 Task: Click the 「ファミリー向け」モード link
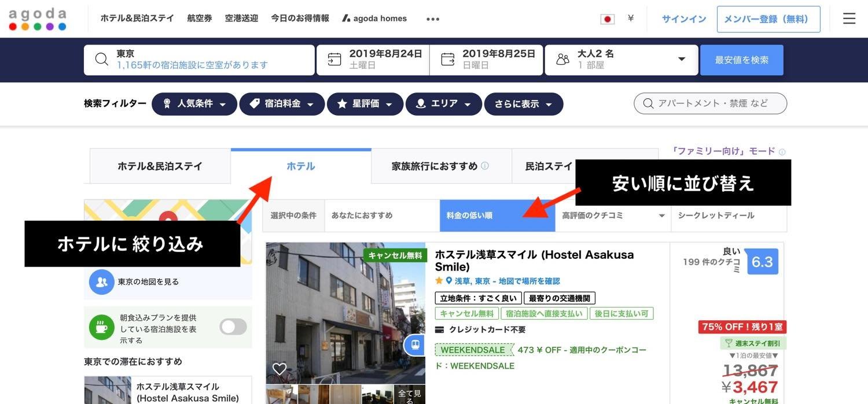coord(723,151)
